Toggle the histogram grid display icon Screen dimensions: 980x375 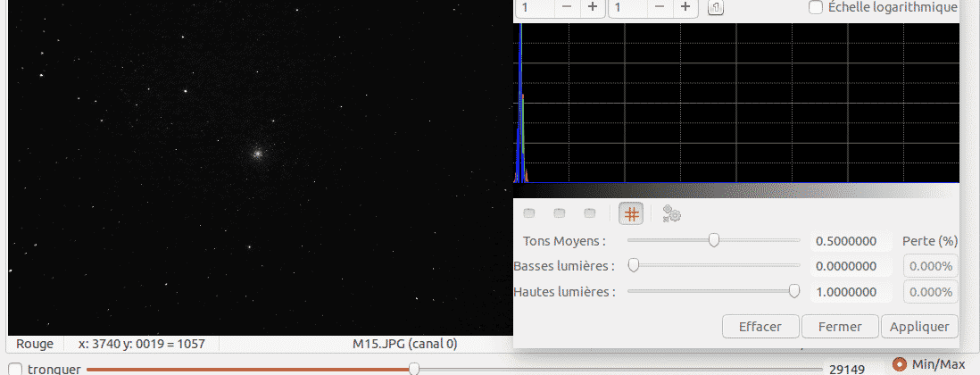(631, 213)
